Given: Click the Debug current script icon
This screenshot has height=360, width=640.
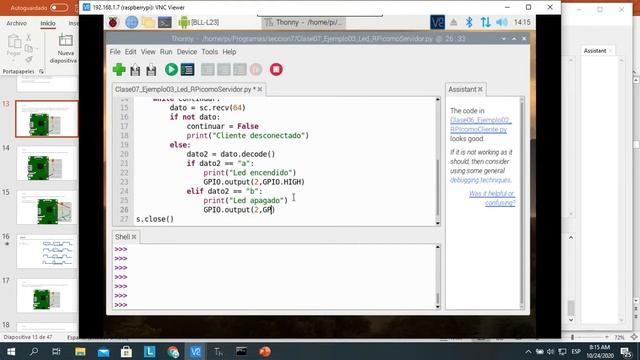Looking at the screenshot, I should click(x=187, y=69).
